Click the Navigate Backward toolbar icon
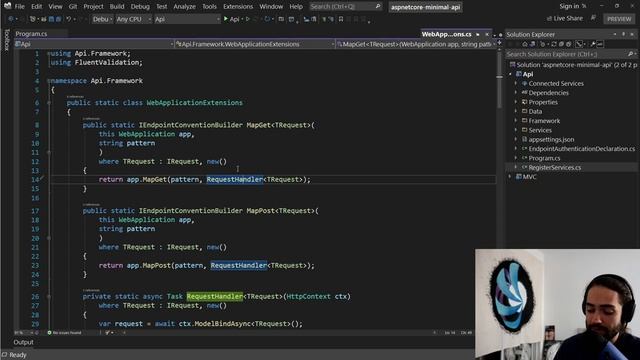The image size is (640, 360). pos(11,19)
